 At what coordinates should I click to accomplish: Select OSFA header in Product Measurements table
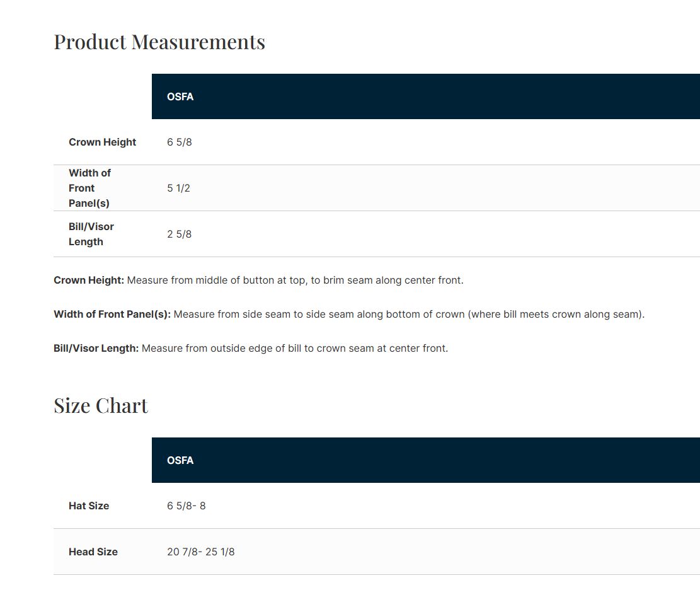tap(180, 96)
